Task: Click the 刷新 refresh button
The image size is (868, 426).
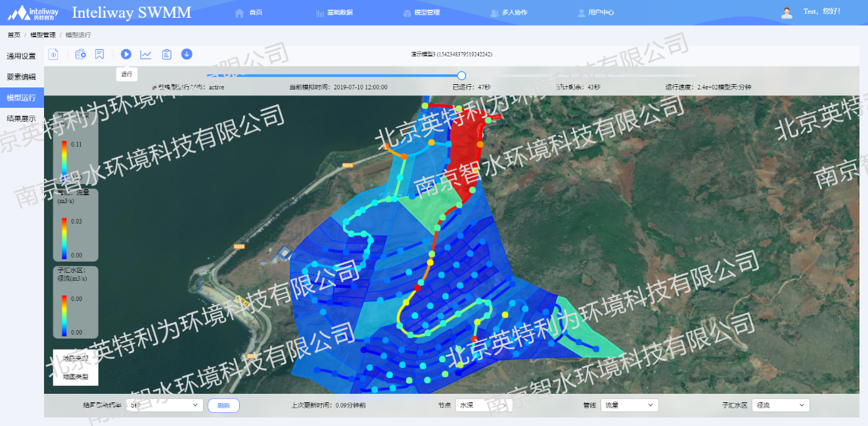Action: click(223, 406)
